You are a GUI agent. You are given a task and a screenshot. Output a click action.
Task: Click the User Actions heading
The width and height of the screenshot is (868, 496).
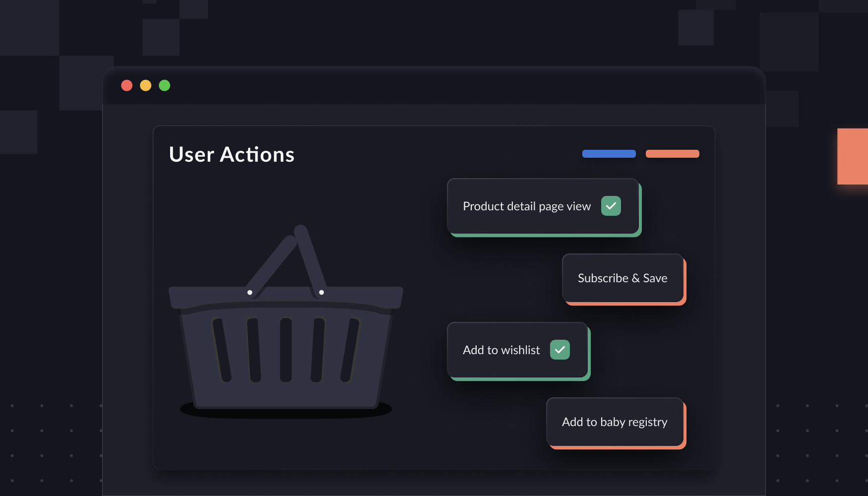tap(232, 154)
